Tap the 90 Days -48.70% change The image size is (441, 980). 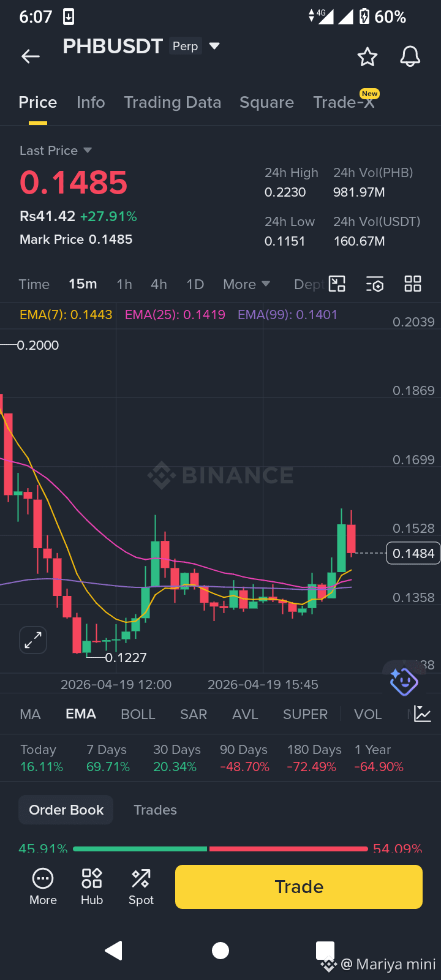click(244, 758)
